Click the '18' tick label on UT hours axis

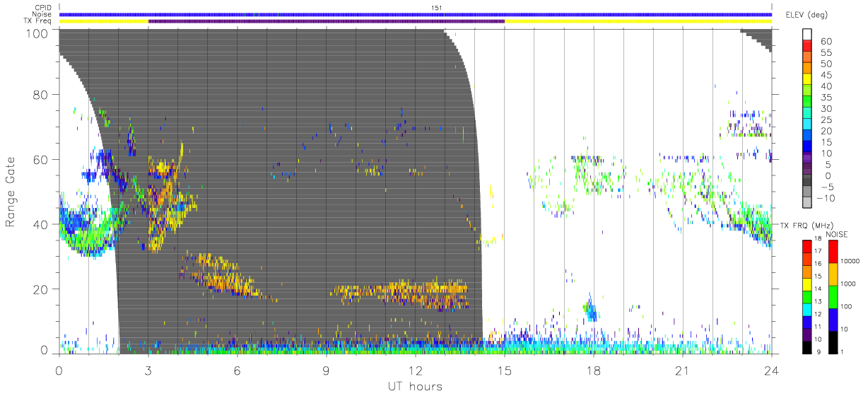click(x=593, y=371)
